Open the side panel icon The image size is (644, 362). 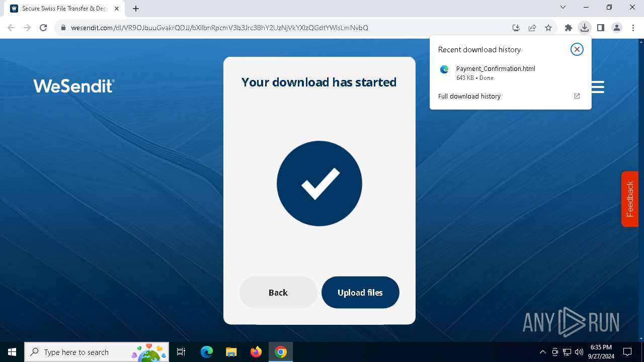click(x=601, y=28)
